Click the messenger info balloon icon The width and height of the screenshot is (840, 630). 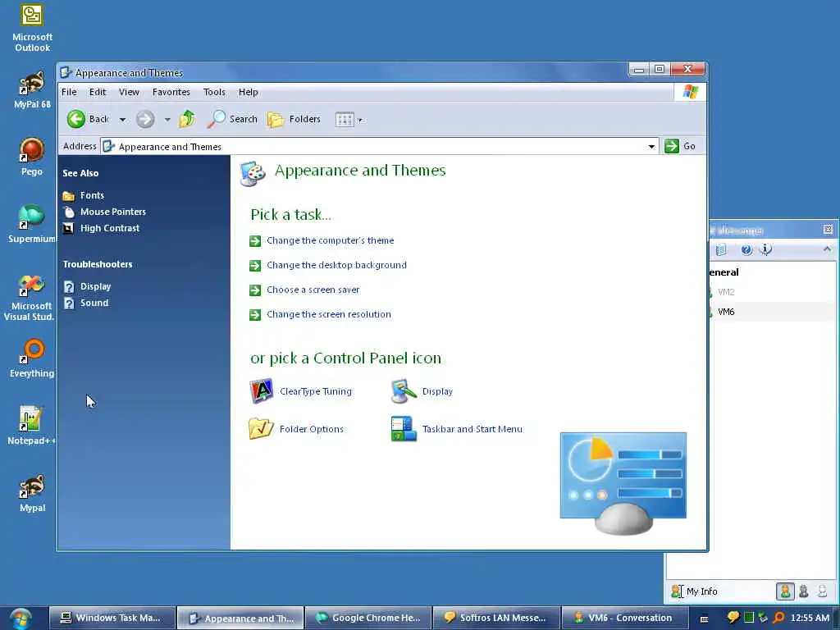(x=766, y=249)
